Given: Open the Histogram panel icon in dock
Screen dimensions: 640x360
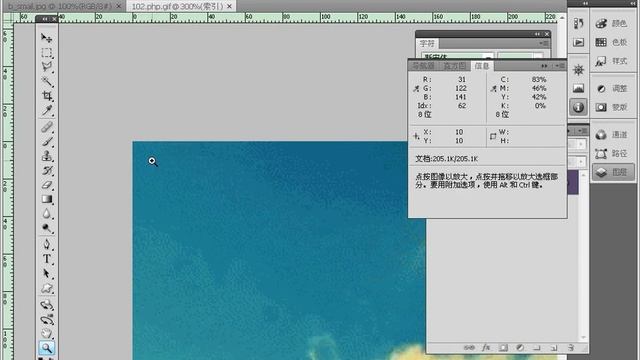Looking at the screenshot, I should tap(578, 88).
